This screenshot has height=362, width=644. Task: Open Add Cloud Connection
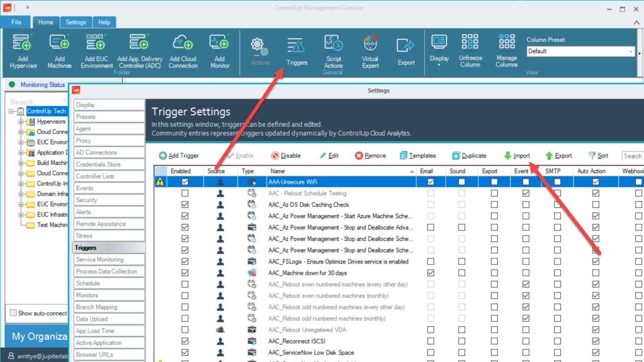[x=183, y=49]
